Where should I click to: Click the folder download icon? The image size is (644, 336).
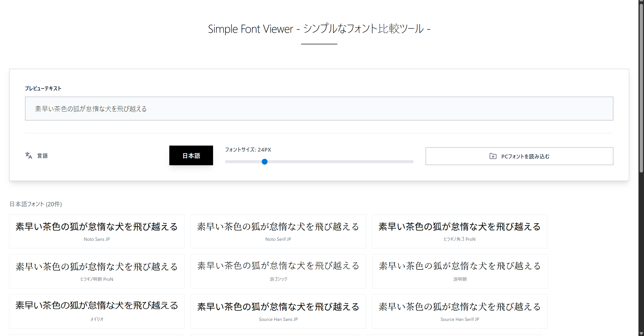pyautogui.click(x=493, y=156)
